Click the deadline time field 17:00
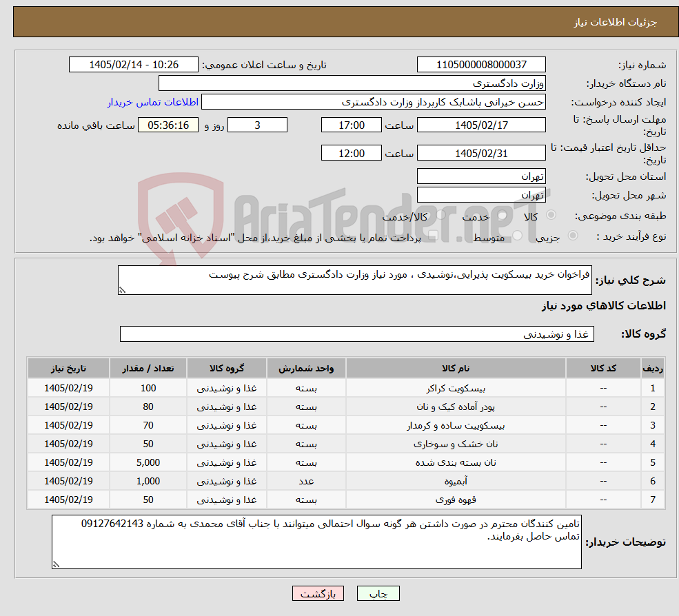 click(351, 125)
